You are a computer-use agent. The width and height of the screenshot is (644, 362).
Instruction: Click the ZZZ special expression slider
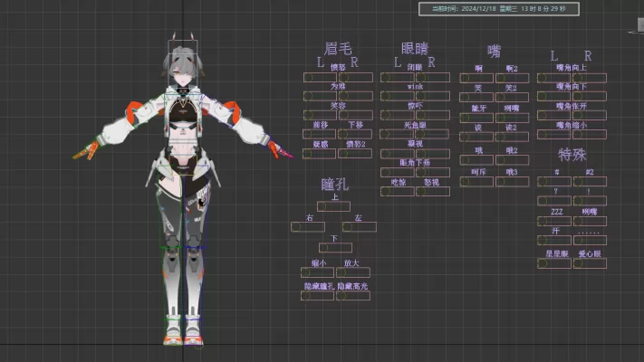[x=542, y=221]
